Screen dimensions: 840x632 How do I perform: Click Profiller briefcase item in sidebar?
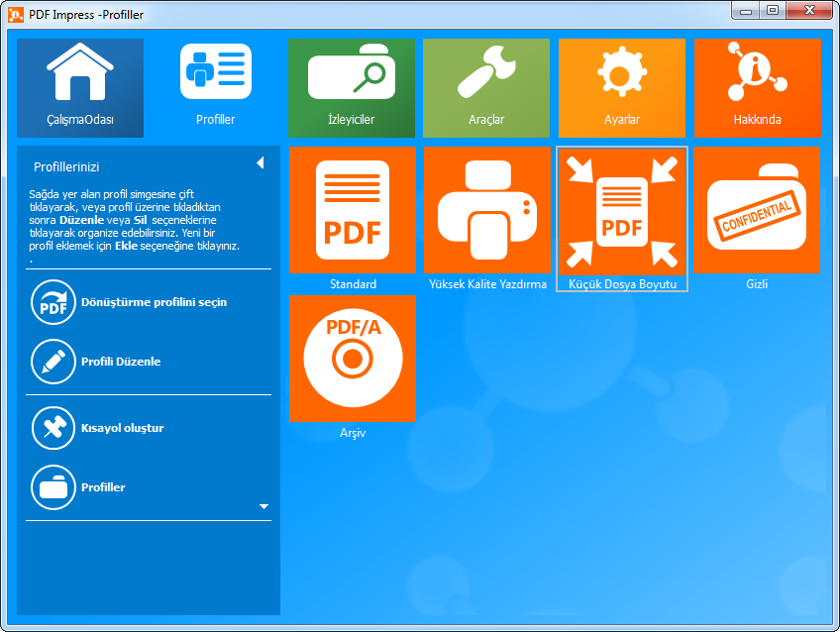point(103,487)
